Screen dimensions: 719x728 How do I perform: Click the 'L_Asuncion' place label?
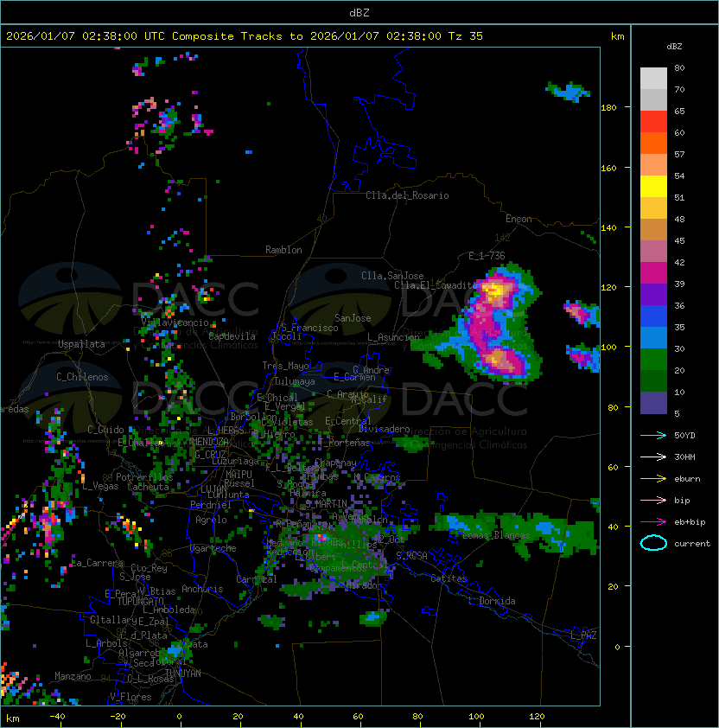click(393, 336)
